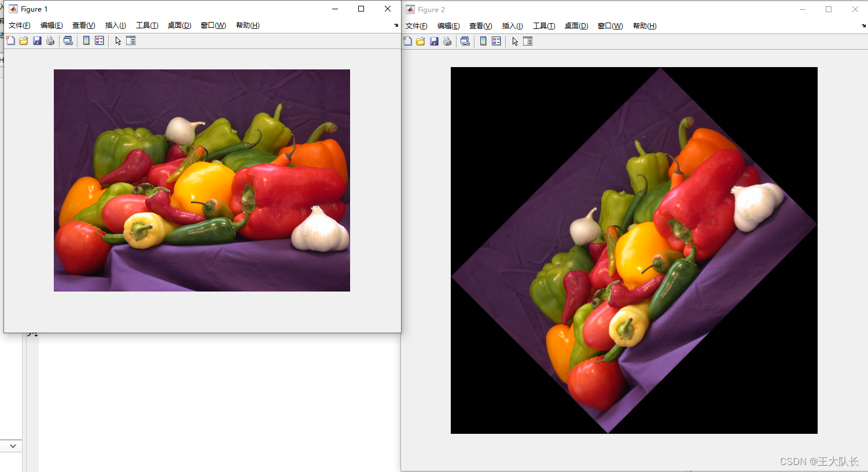Click New Figure icon in Figure 1
This screenshot has width=868, height=472.
[10, 40]
